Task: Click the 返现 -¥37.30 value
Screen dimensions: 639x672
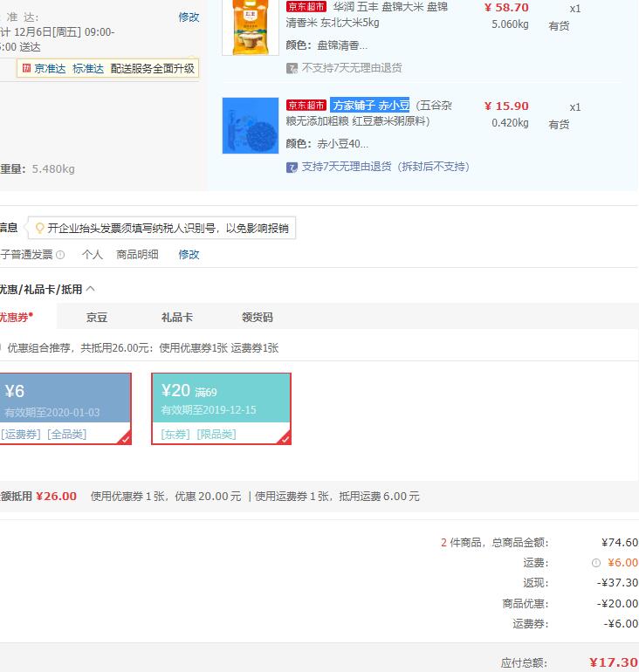Action: pos(617,583)
